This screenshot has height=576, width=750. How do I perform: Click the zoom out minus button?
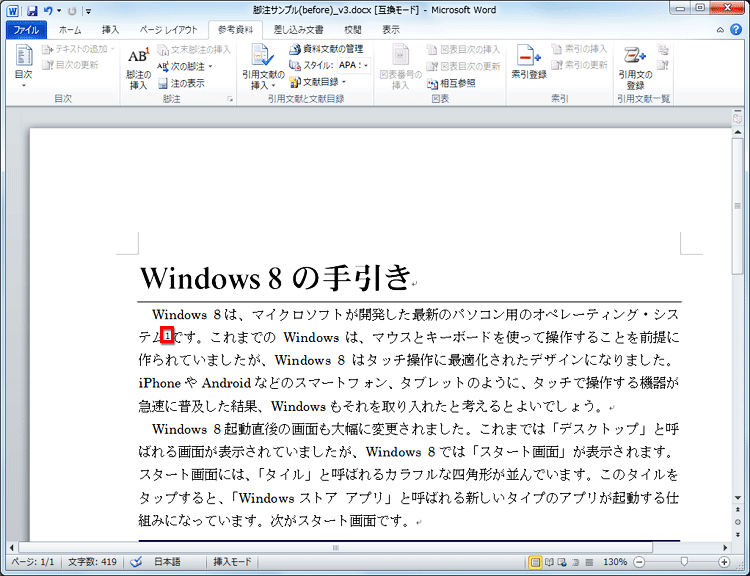tap(639, 562)
